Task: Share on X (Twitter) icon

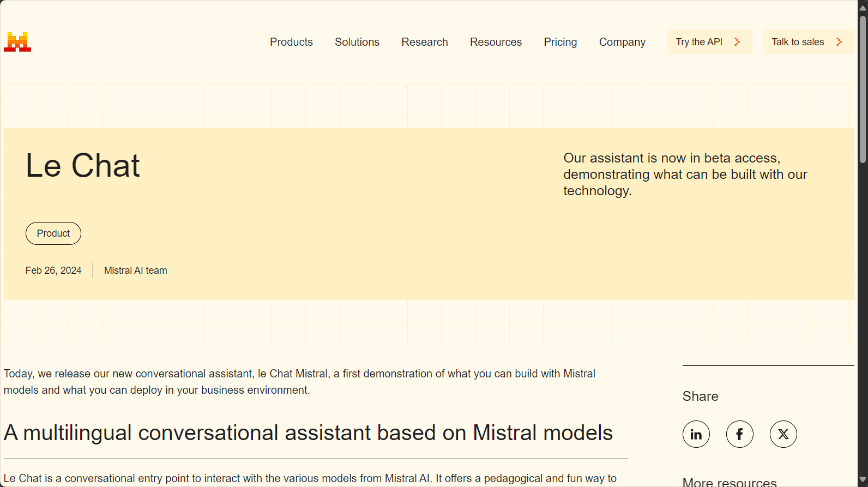Action: tap(783, 434)
